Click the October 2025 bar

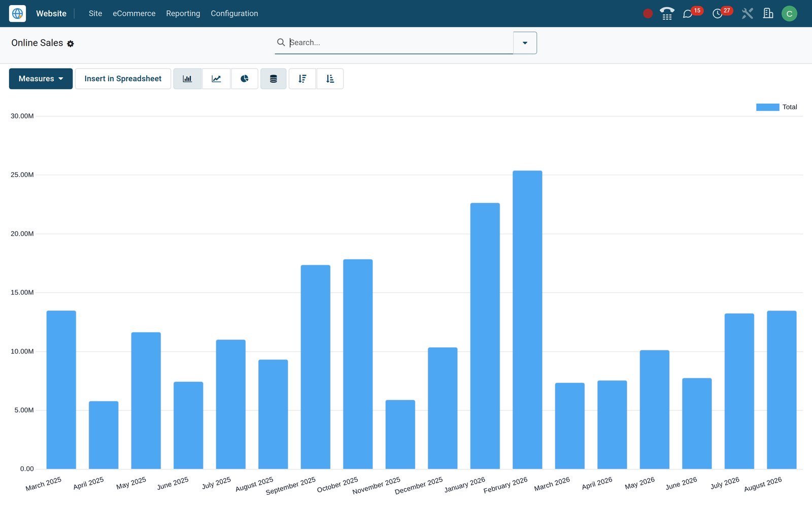[x=358, y=364]
